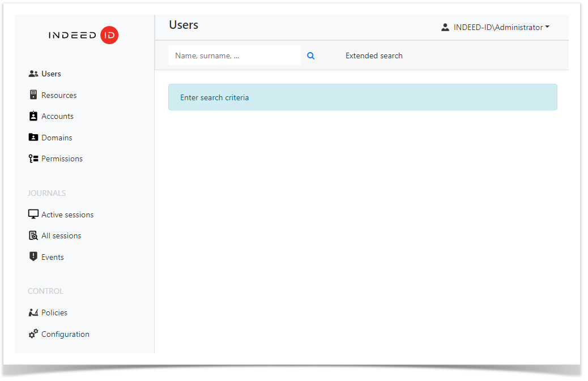Click the Domains folder icon

click(32, 137)
